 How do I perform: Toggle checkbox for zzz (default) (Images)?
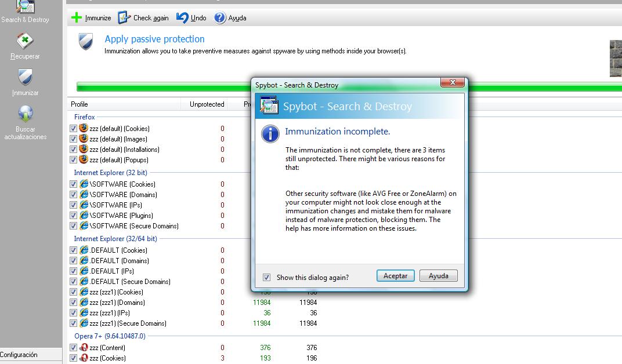73,139
